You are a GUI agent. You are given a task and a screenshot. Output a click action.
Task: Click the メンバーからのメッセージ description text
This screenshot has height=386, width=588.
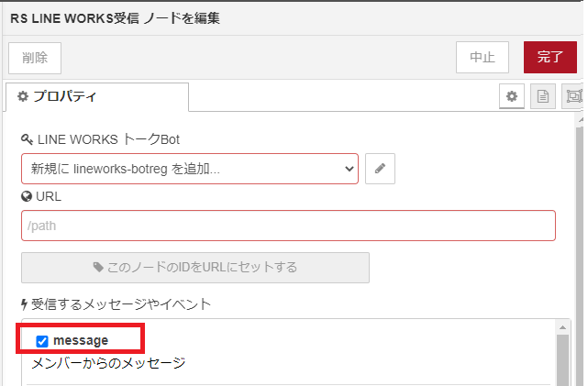tap(108, 363)
